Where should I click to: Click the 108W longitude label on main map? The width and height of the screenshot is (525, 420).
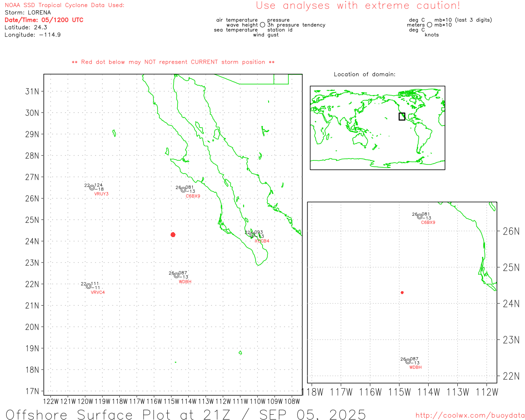point(292,401)
